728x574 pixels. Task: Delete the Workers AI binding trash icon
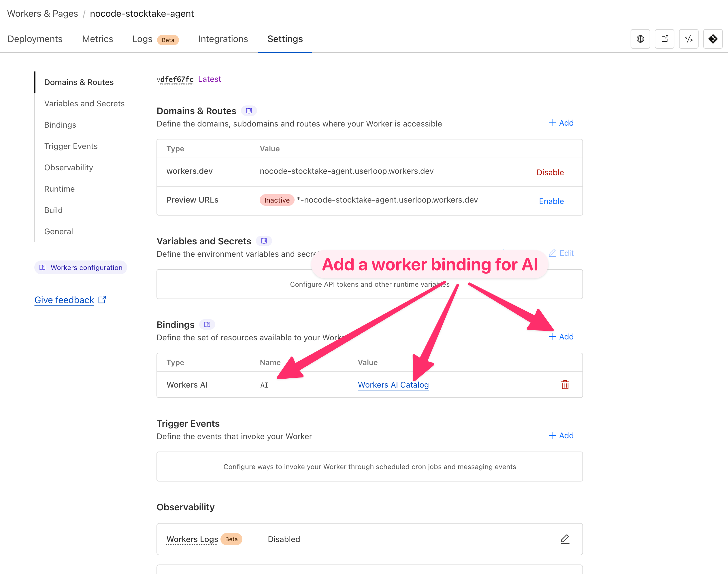[x=565, y=385]
